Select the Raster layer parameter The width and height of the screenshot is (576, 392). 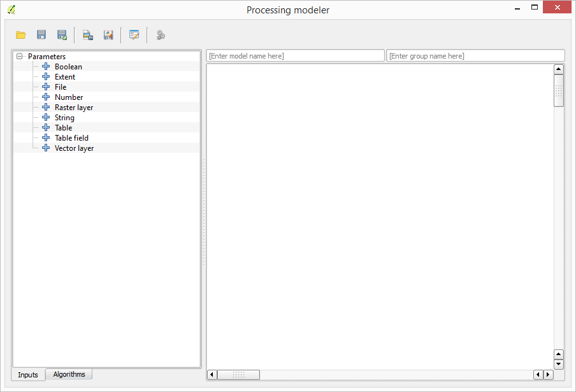pyautogui.click(x=74, y=108)
